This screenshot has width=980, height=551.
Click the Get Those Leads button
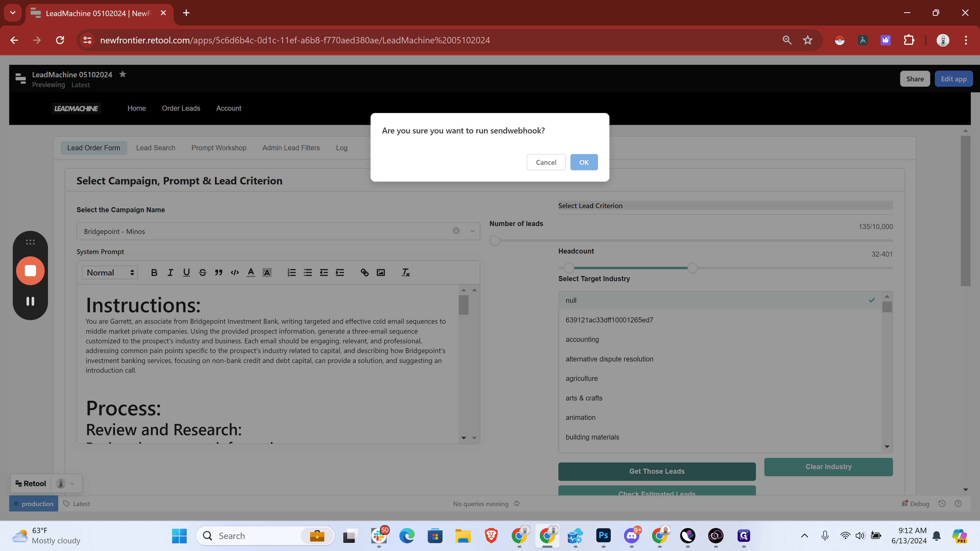click(657, 471)
